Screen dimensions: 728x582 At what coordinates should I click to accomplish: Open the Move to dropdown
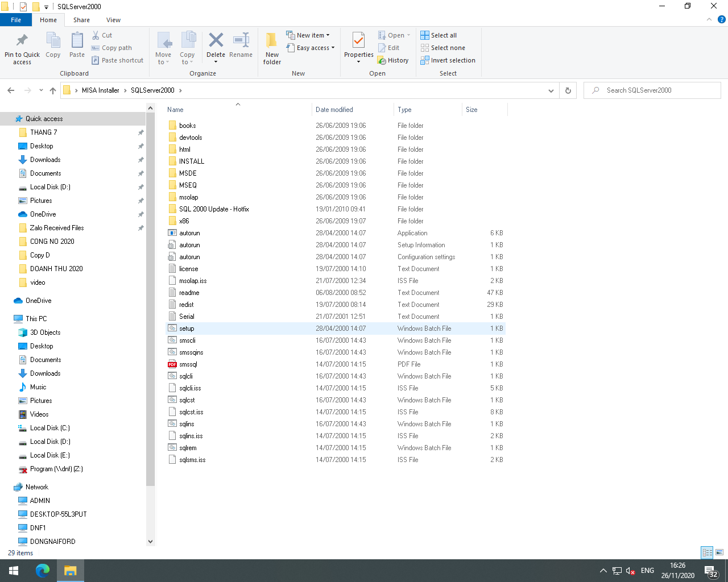[x=163, y=48]
